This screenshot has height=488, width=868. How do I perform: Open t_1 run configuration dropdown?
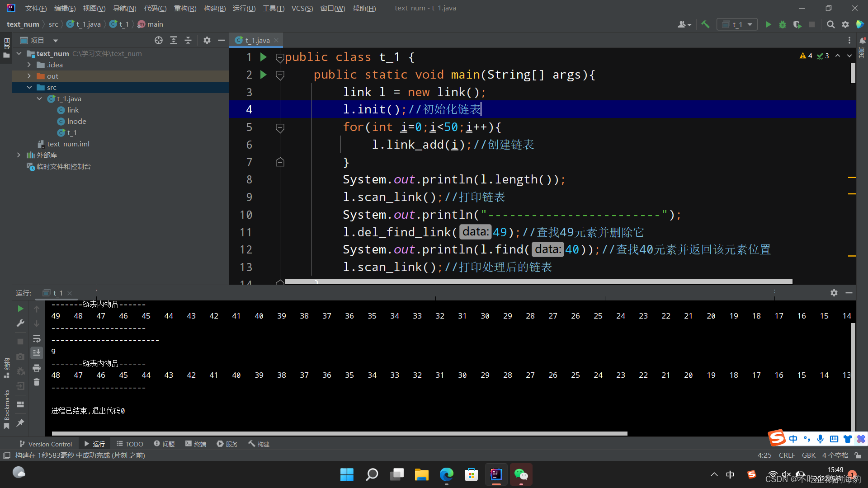pyautogui.click(x=737, y=24)
